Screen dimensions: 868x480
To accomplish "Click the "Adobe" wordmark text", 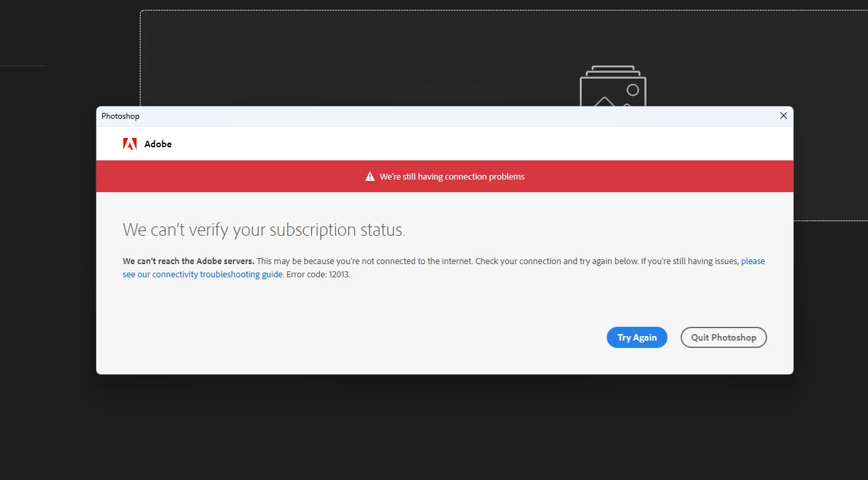I will (158, 144).
